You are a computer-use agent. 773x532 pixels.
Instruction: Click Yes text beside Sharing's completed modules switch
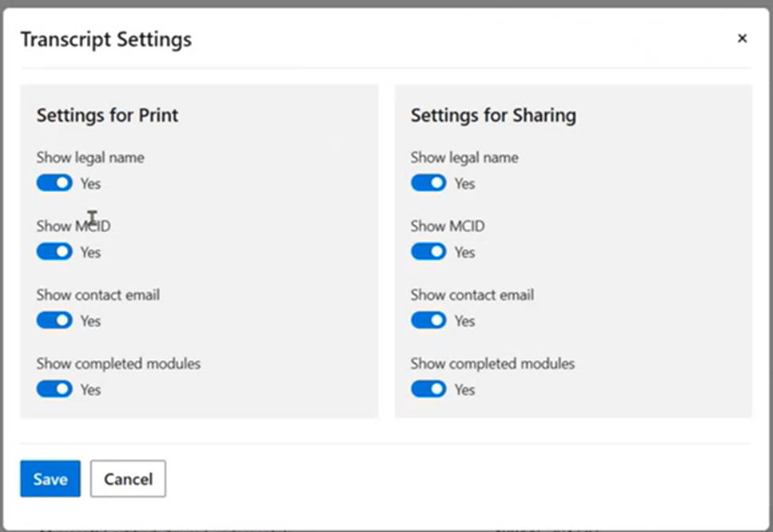(x=465, y=389)
